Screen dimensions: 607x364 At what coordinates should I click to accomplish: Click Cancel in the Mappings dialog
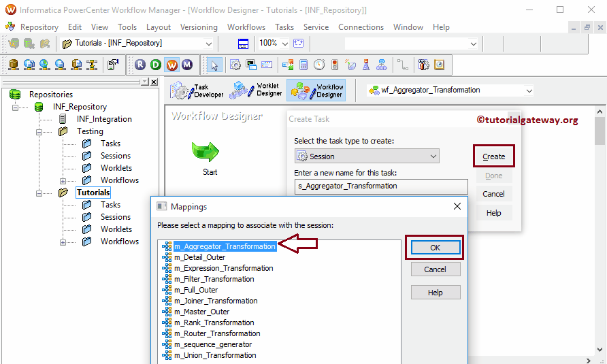[435, 269]
